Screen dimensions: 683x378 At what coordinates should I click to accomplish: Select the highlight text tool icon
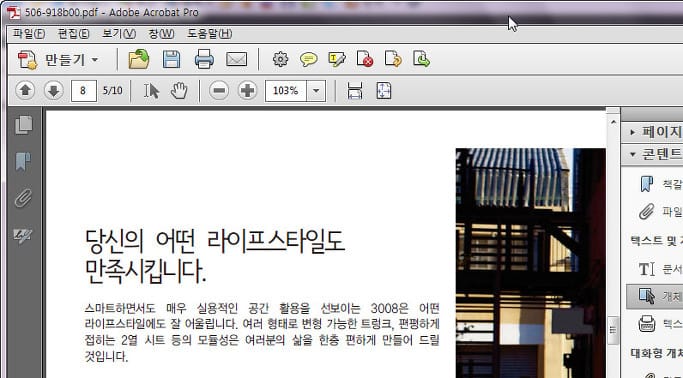coord(337,59)
